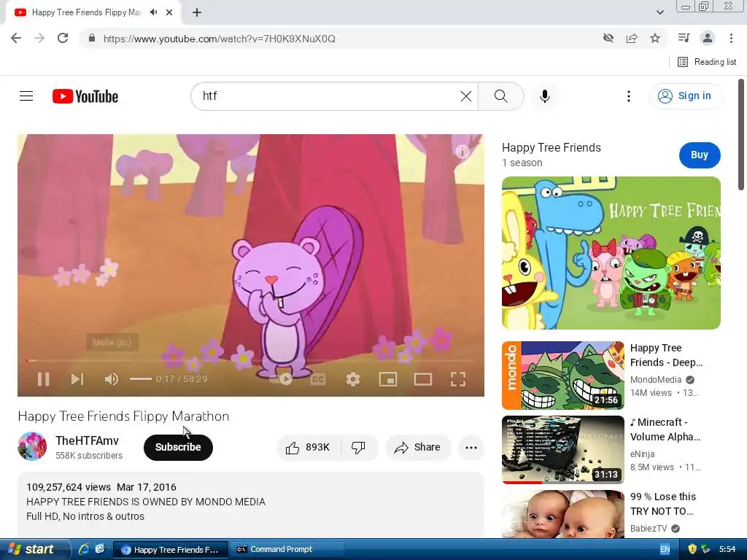Image resolution: width=747 pixels, height=560 pixels.
Task: Expand the video description box
Action: click(251, 505)
